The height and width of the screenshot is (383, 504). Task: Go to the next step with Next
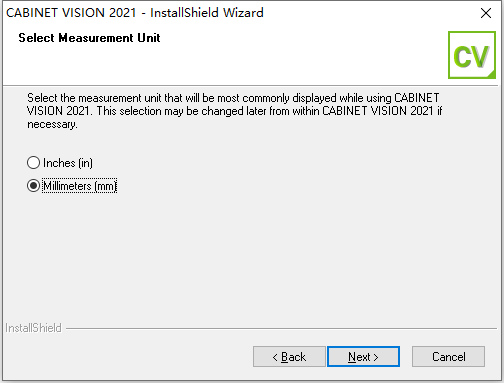(x=363, y=357)
